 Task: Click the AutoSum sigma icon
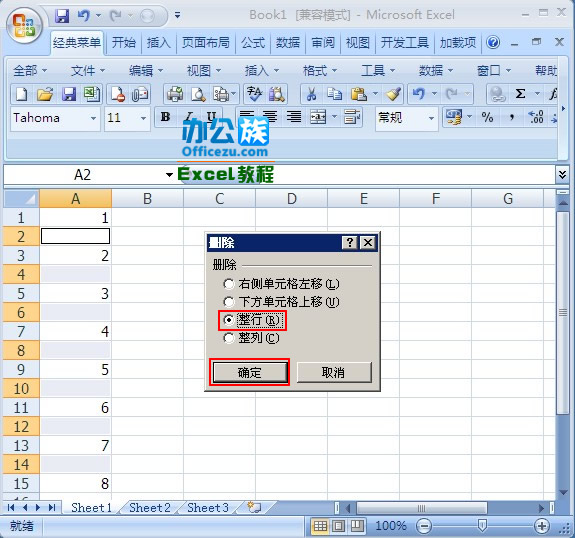(x=520, y=94)
